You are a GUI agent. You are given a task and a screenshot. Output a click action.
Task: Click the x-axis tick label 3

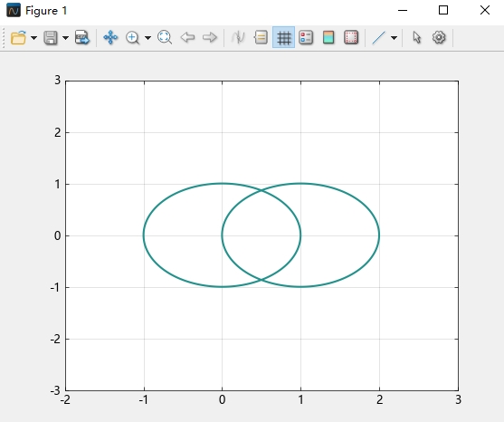(458, 399)
